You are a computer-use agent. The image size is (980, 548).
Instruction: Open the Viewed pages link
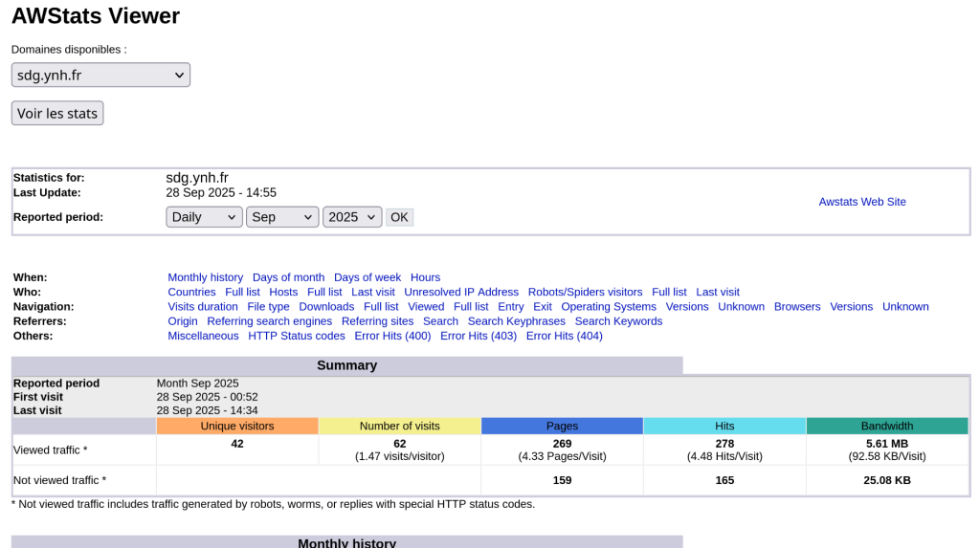(426, 307)
